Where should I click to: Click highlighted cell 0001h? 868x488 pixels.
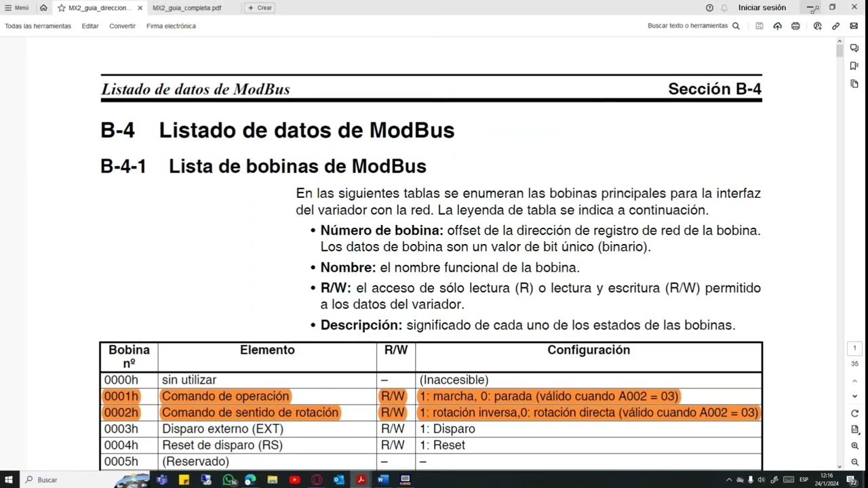pyautogui.click(x=121, y=396)
